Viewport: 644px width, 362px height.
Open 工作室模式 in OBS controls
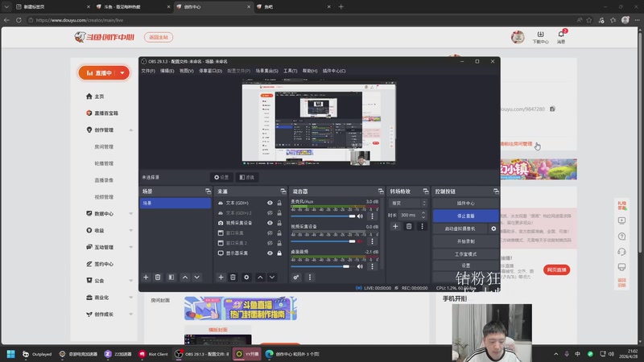[466, 254]
